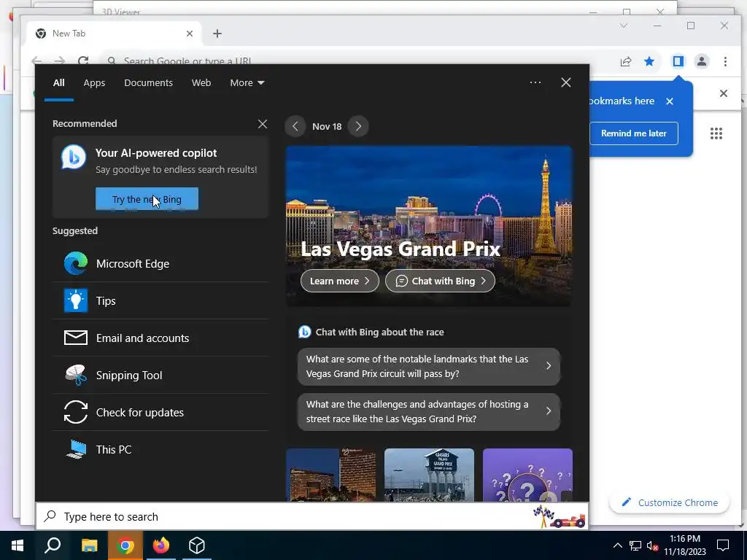Image resolution: width=747 pixels, height=560 pixels.
Task: Close the Chrome New Tab tab
Action: coord(190,34)
